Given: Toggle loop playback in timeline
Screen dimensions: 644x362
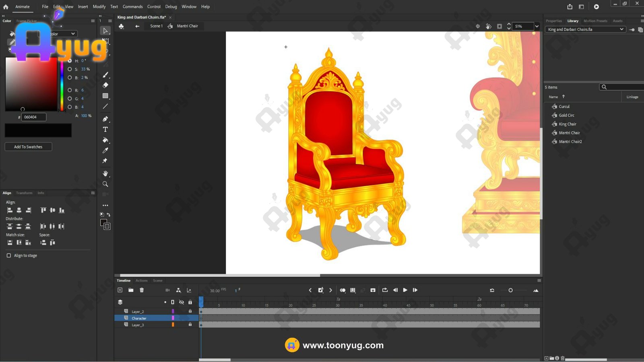Looking at the screenshot, I should [x=385, y=290].
